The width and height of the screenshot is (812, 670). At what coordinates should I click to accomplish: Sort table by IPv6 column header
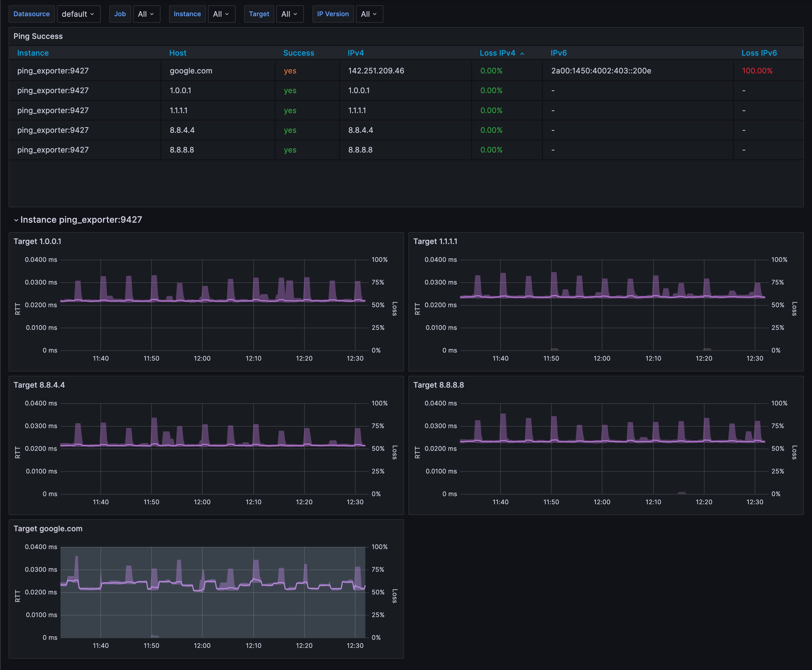point(558,53)
